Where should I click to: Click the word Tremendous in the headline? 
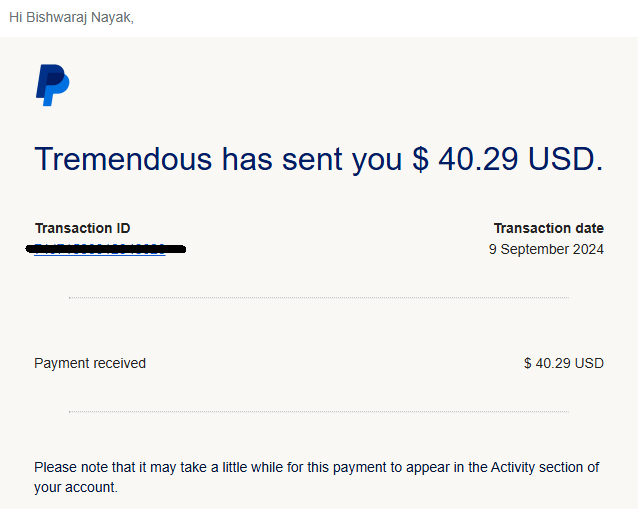123,159
